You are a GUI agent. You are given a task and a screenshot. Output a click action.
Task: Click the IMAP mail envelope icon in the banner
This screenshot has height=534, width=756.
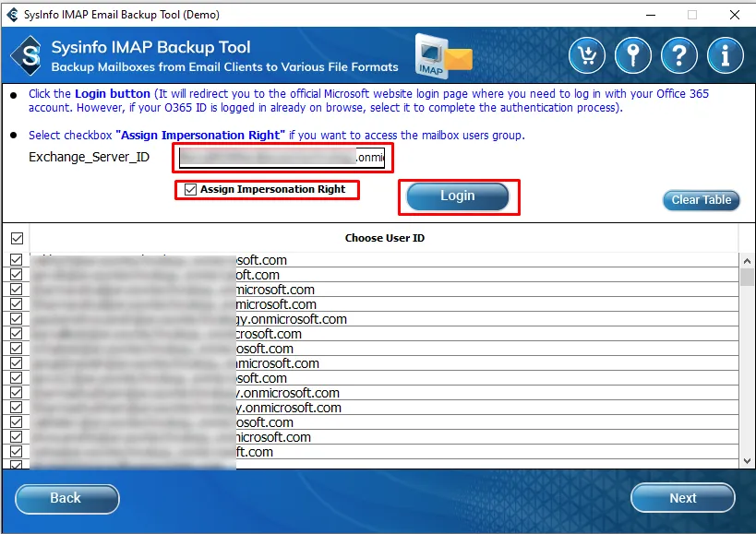444,56
